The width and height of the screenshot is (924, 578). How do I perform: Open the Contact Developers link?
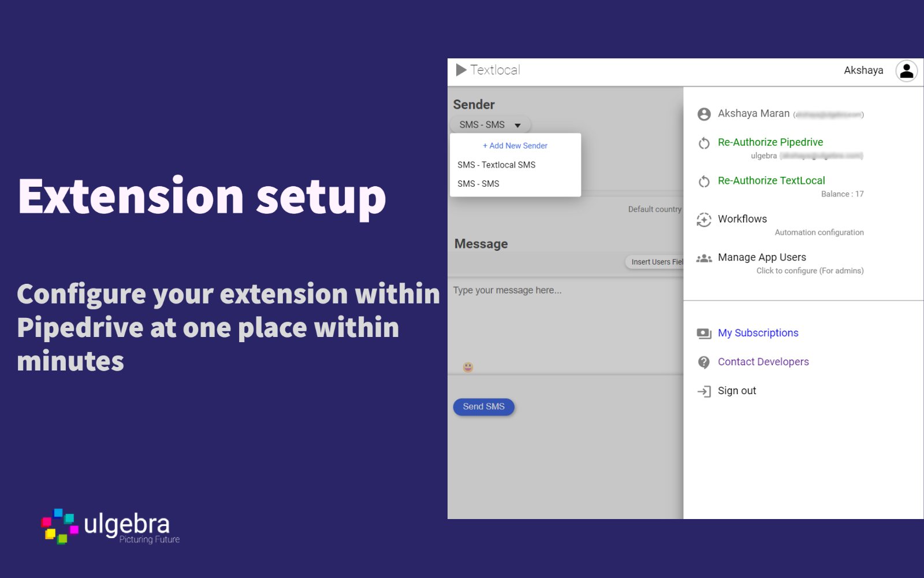coord(763,362)
